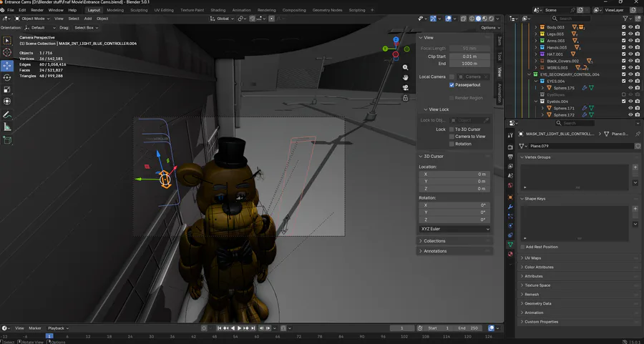Expand the Collections panel in sidebar
Image resolution: width=644 pixels, height=344 pixels.
(454, 241)
